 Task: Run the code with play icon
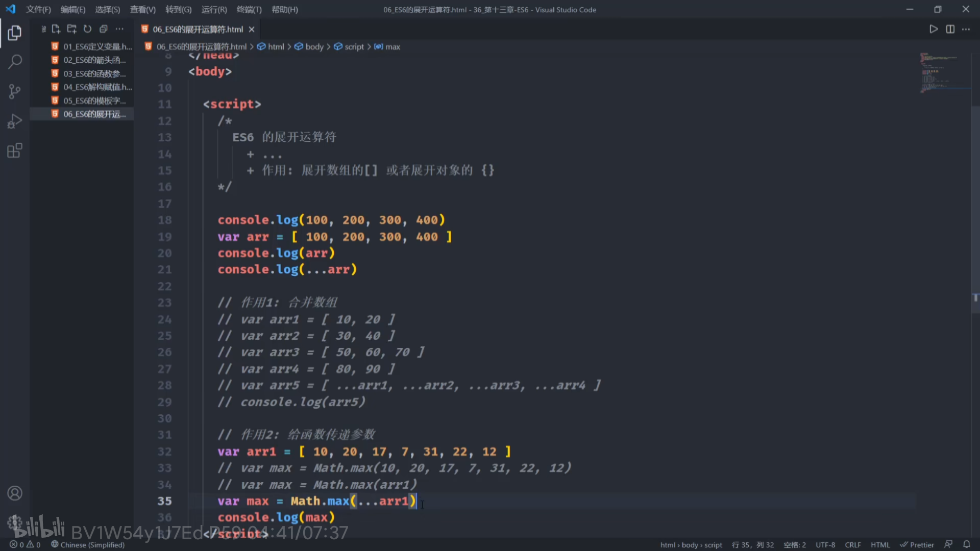pyautogui.click(x=934, y=29)
